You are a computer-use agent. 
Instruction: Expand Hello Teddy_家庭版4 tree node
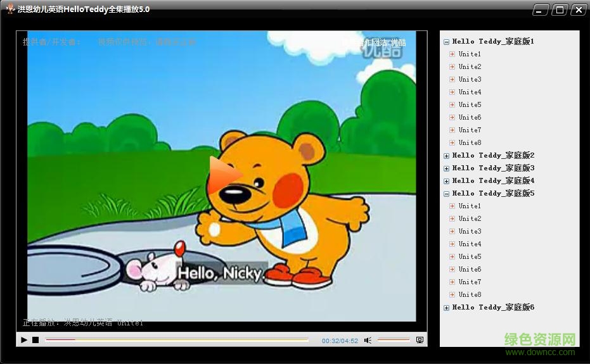[446, 181]
